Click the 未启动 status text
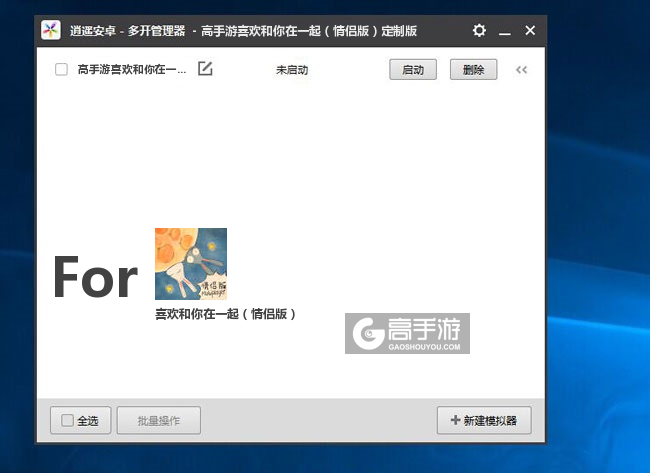This screenshot has width=650, height=473. [x=292, y=70]
